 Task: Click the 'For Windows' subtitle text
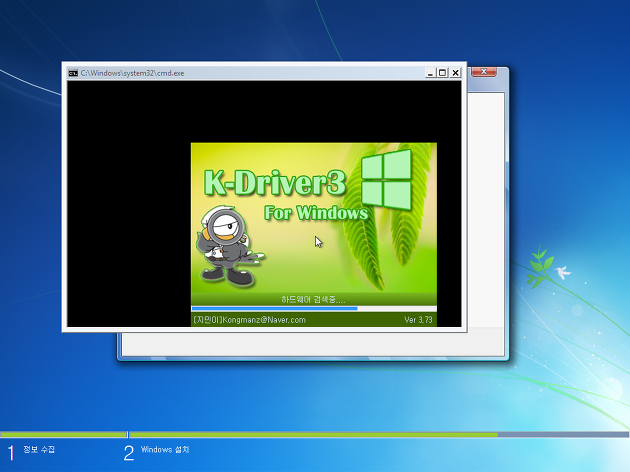[316, 213]
